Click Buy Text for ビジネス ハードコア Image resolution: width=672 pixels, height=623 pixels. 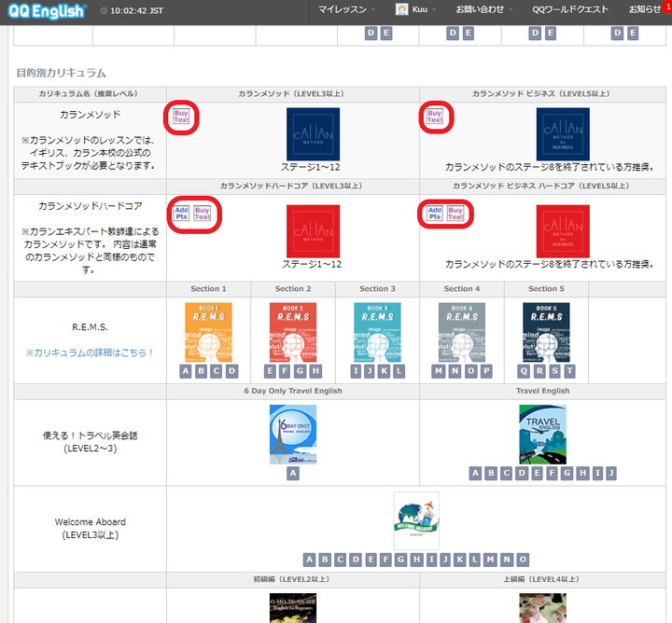click(455, 214)
